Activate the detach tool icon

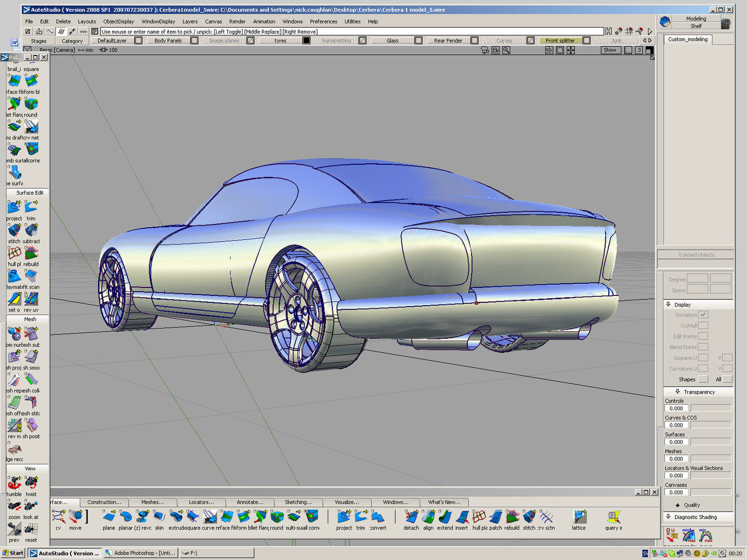point(411,517)
